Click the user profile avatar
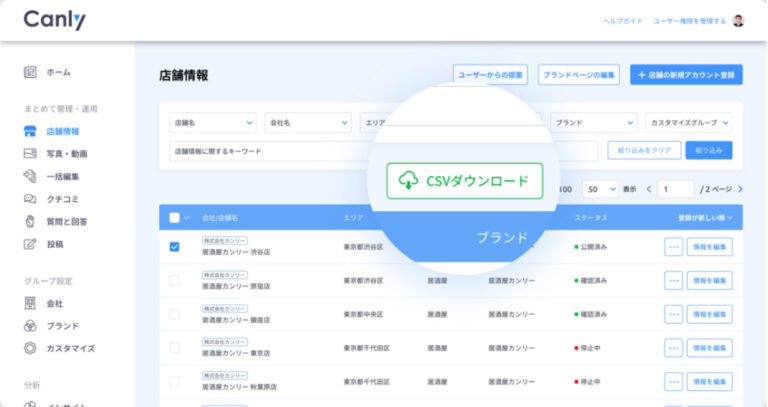 [738, 20]
